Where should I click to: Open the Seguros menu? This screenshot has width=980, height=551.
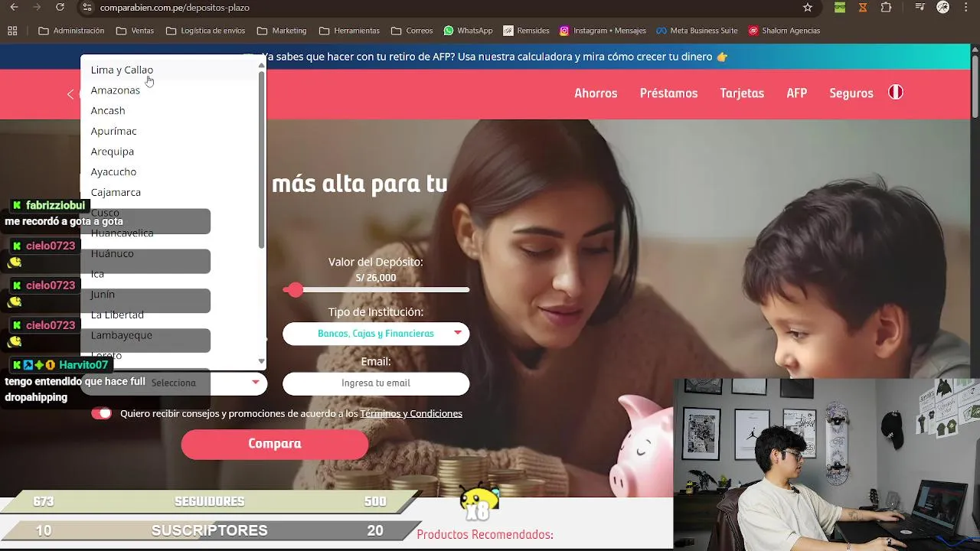(851, 93)
